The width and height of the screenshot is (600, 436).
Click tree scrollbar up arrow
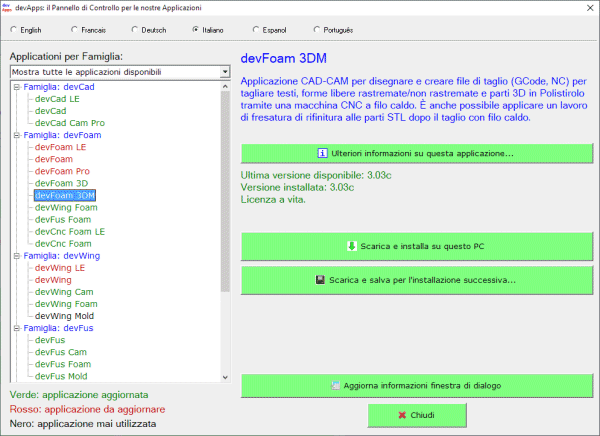tap(225, 87)
